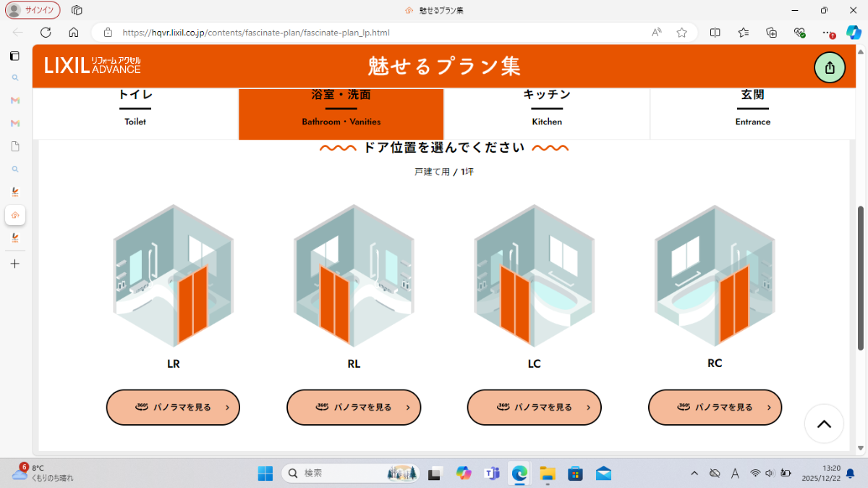Select the トイレ Toilet tab
868x488 pixels.
[x=135, y=109]
